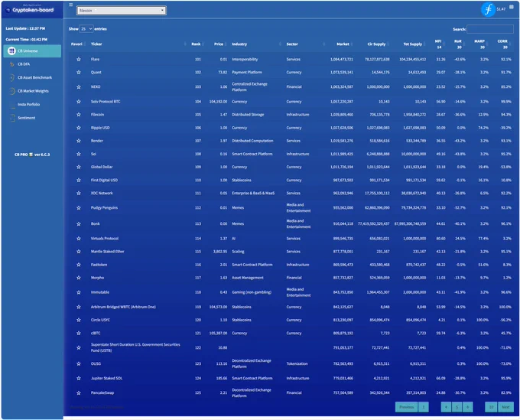Sort by MFI 14 column header

[438, 44]
